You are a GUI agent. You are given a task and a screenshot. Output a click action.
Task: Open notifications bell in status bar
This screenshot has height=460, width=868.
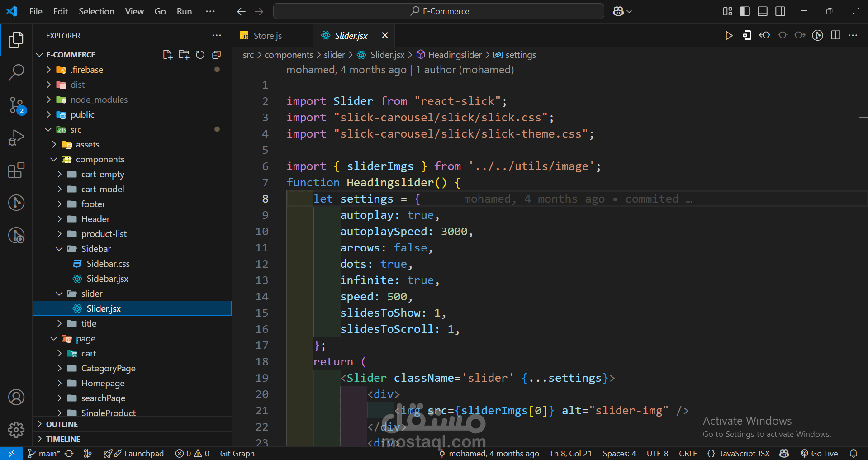click(854, 453)
